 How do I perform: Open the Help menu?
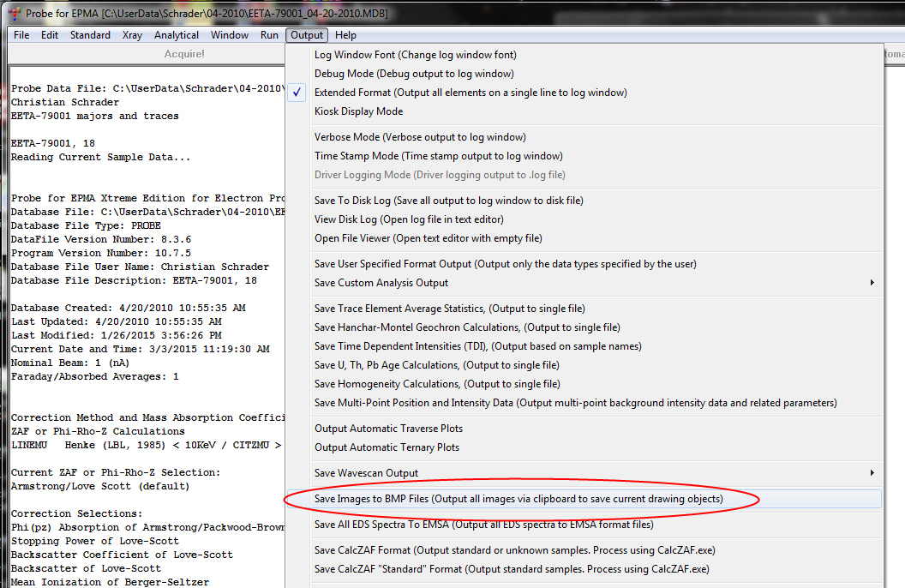346,35
